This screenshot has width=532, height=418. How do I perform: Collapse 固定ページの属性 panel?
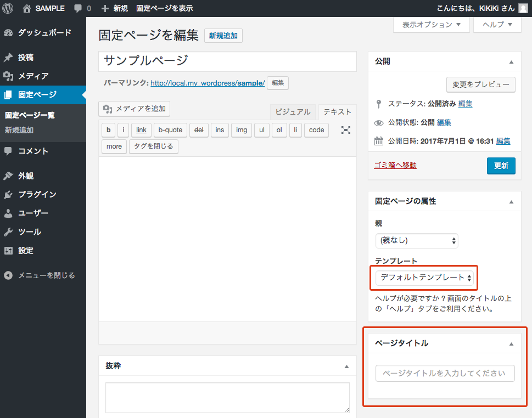tap(511, 202)
